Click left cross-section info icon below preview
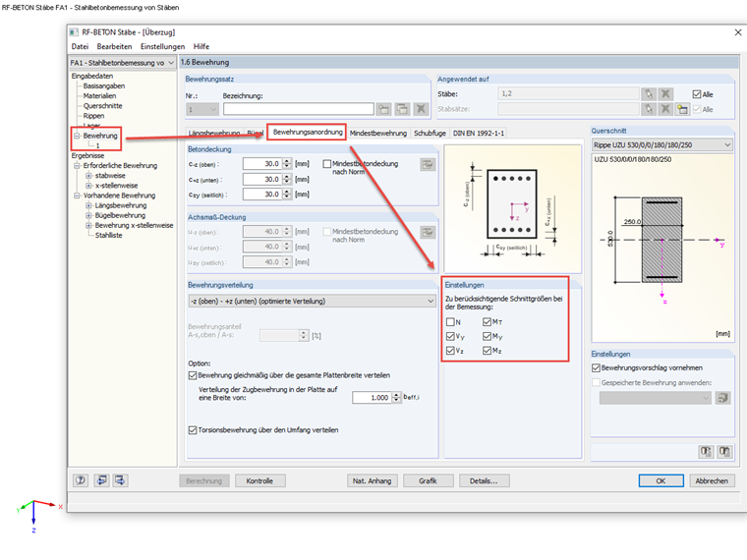747x560 pixels. (x=706, y=451)
